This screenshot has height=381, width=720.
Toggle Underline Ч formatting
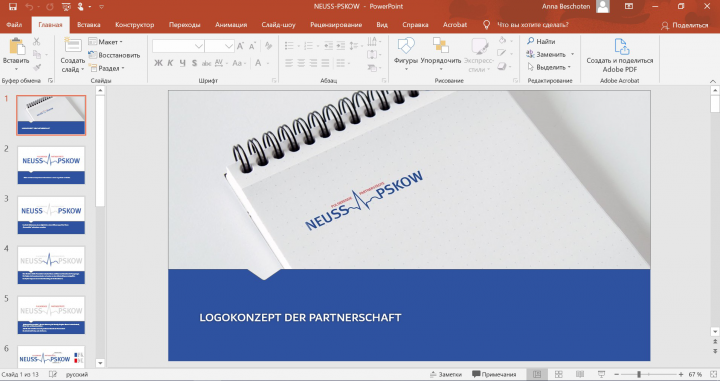(x=182, y=63)
